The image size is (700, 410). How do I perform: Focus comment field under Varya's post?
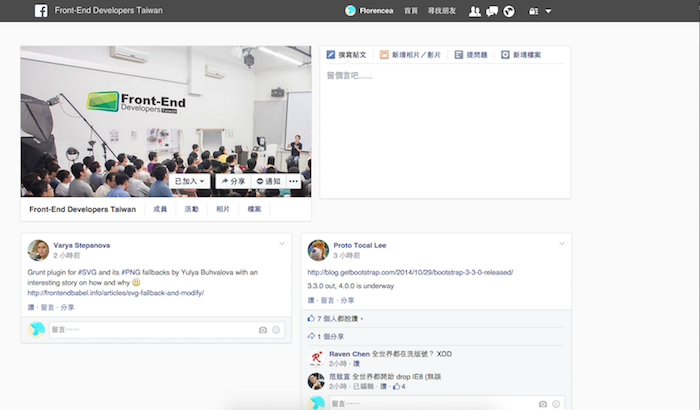[167, 330]
